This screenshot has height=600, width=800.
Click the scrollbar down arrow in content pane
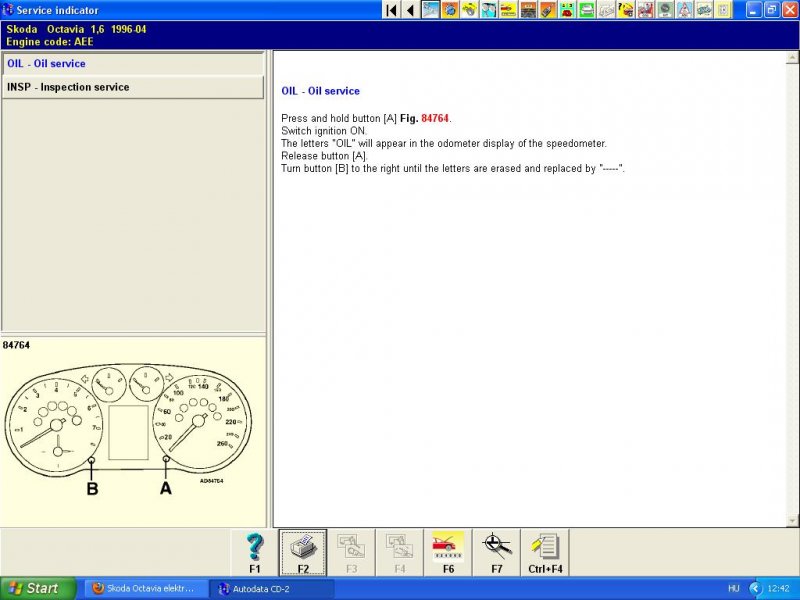point(792,521)
